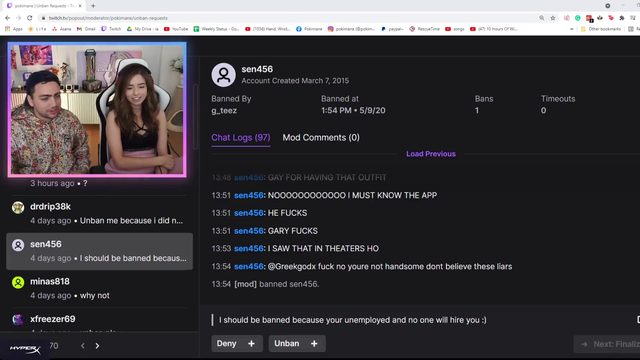The height and width of the screenshot is (360, 640).
Task: Click the browser forward arrow
Action: 18,18
